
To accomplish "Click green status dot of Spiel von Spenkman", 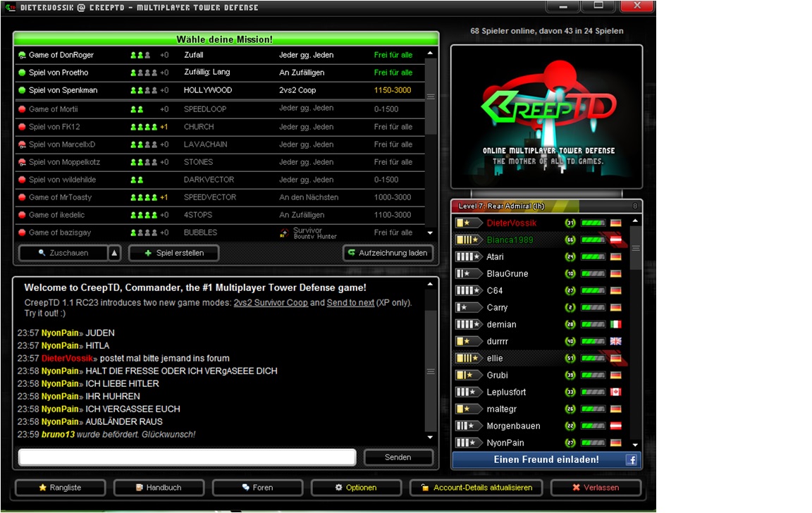I will click(x=22, y=90).
